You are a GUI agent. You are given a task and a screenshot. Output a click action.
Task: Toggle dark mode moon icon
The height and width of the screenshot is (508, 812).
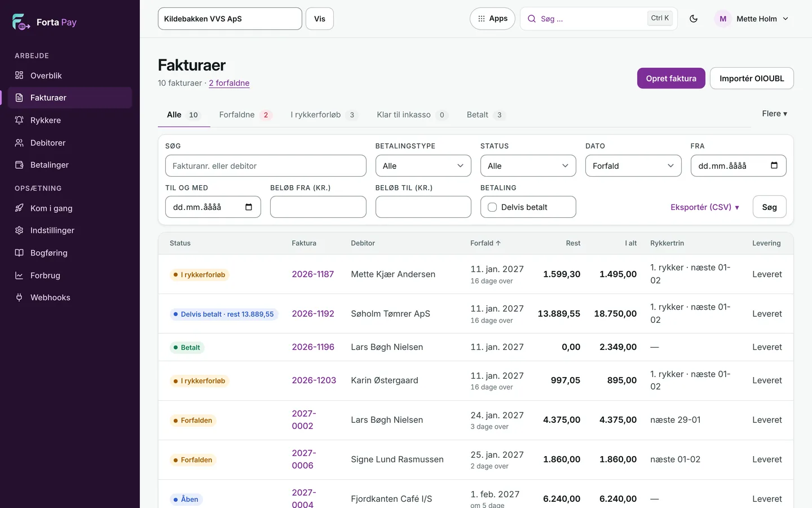694,19
